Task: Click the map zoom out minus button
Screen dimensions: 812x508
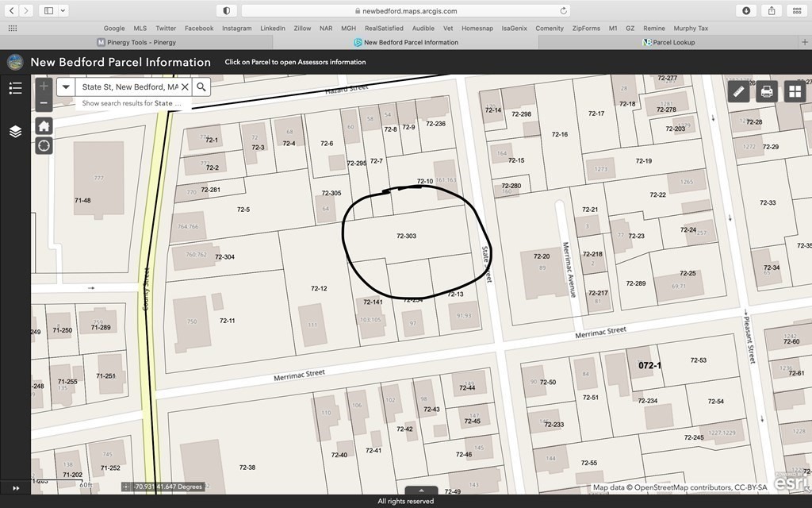Action: pos(44,104)
